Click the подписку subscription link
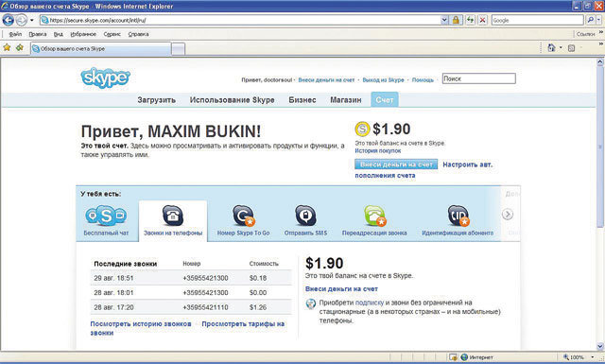Screen dimensions: 605x364 click(x=370, y=303)
